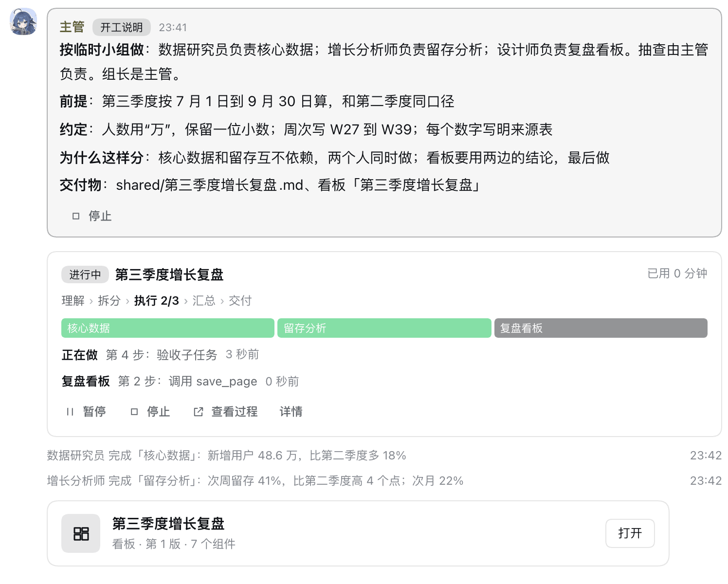This screenshot has height=584, width=728.
Task: Click the 交付物 line in the message
Action: point(271,185)
